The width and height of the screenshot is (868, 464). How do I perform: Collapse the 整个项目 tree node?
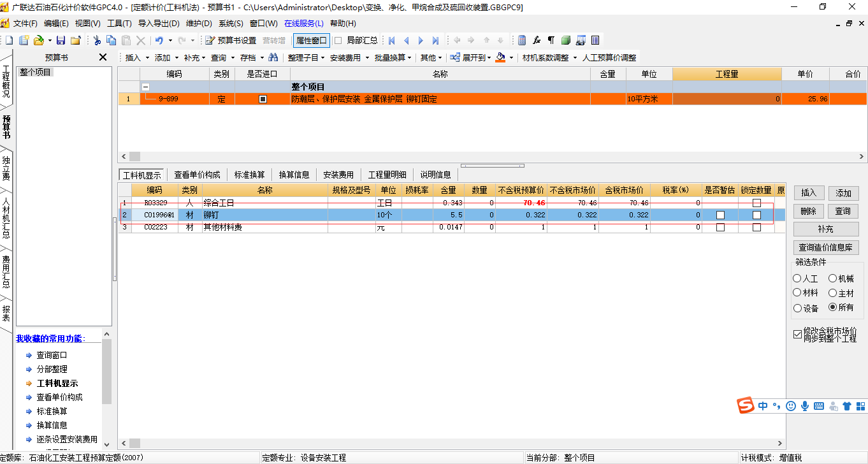coord(145,87)
